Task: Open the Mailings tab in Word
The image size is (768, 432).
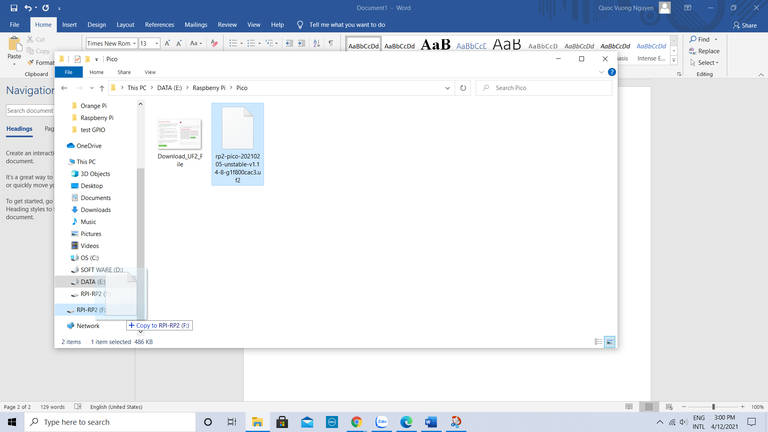Action: [x=196, y=24]
